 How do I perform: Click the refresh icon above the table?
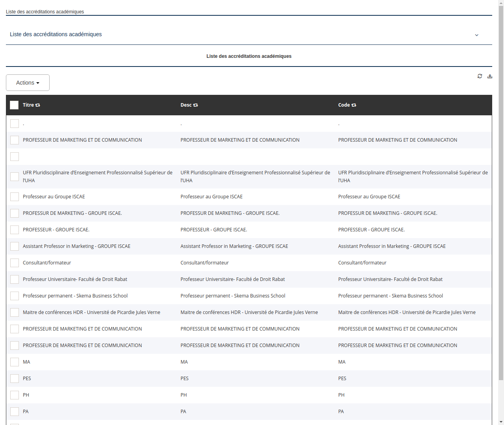pos(480,76)
